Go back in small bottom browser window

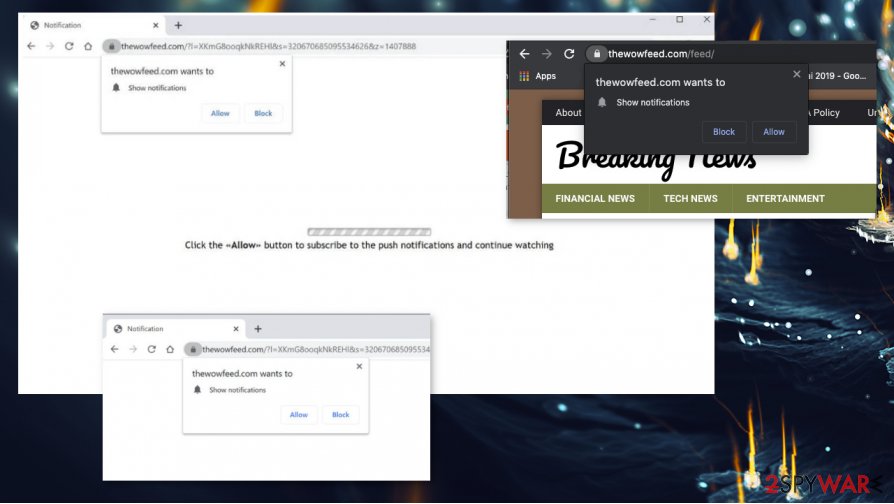pyautogui.click(x=115, y=349)
